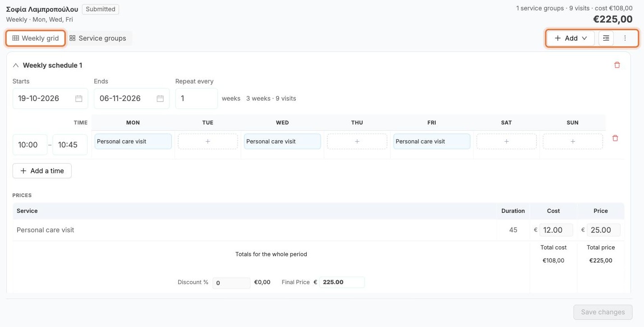Switch to the Weekly grid tab

[x=36, y=38]
